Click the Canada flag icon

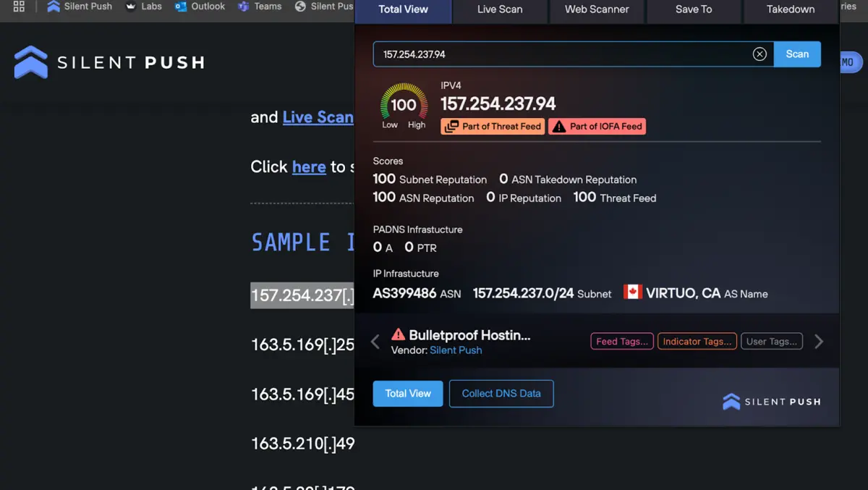633,292
